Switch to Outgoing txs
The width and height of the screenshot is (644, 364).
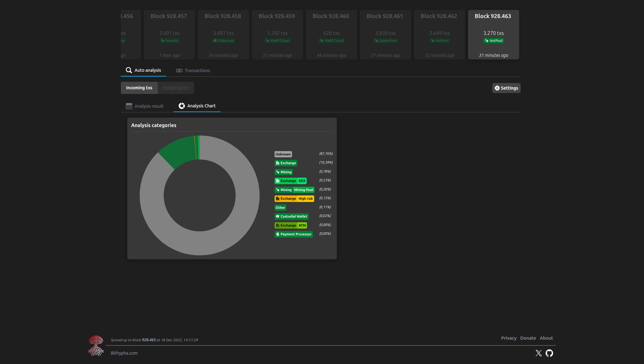(176, 88)
